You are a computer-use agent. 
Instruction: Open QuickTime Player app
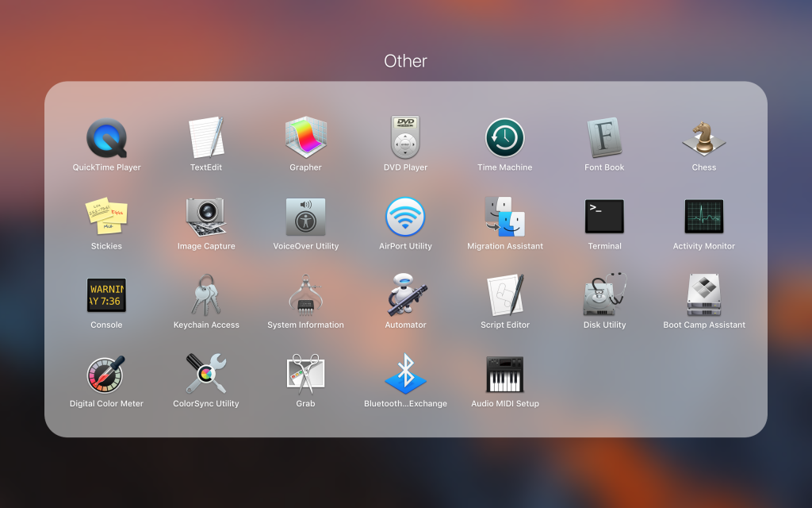click(x=107, y=138)
